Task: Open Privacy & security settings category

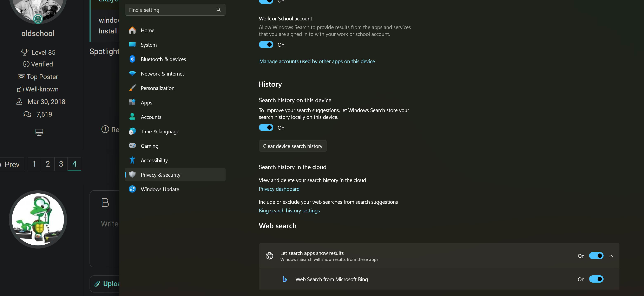Action: (160, 175)
